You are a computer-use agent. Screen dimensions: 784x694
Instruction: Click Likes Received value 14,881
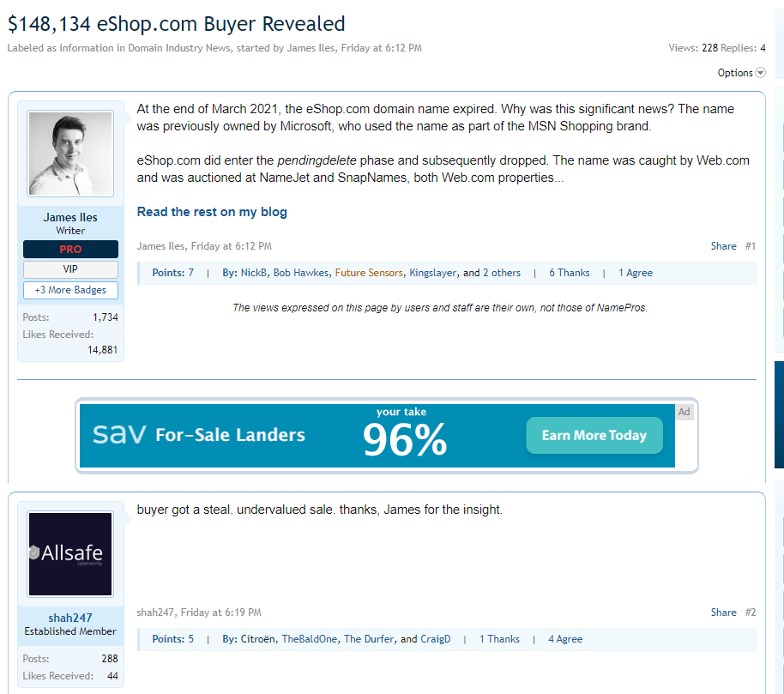(x=102, y=350)
